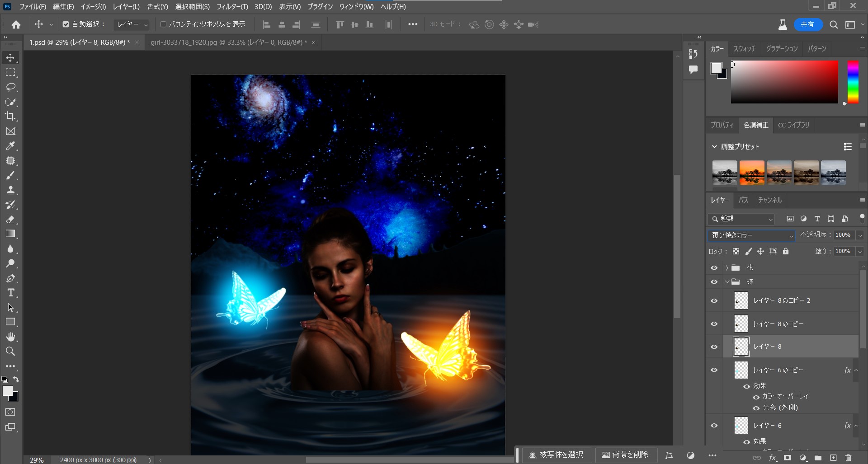The height and width of the screenshot is (464, 868).
Task: Open the options bar three-dots more button
Action: 412,24
